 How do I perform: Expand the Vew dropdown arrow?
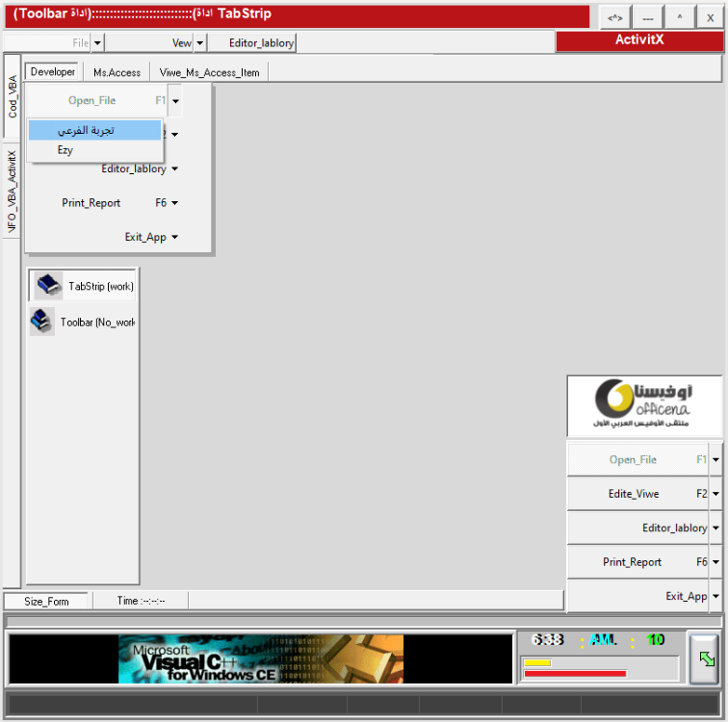(200, 43)
